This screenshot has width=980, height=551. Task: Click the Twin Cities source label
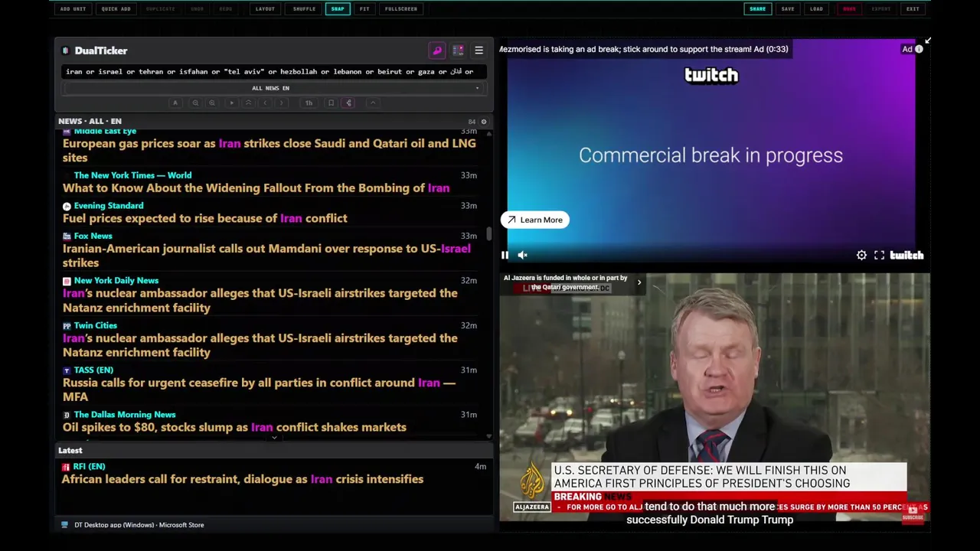tap(96, 326)
